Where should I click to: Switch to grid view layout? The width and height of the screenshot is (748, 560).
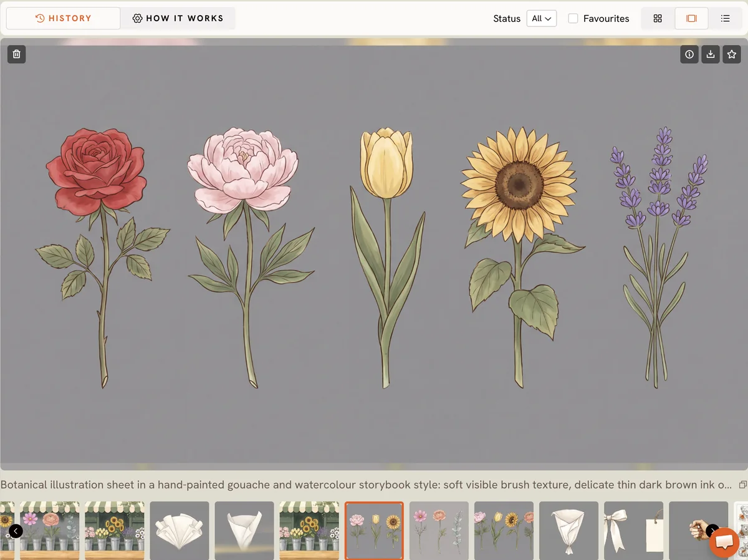tap(658, 19)
